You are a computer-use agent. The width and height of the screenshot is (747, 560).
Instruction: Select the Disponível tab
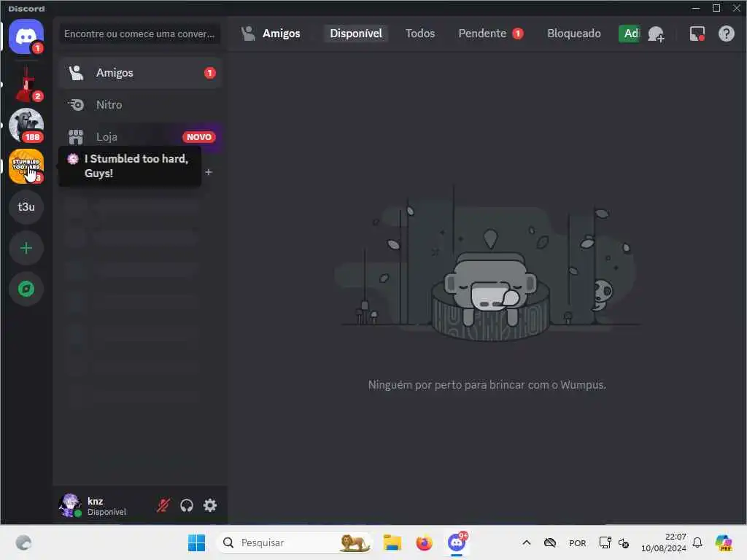356,34
